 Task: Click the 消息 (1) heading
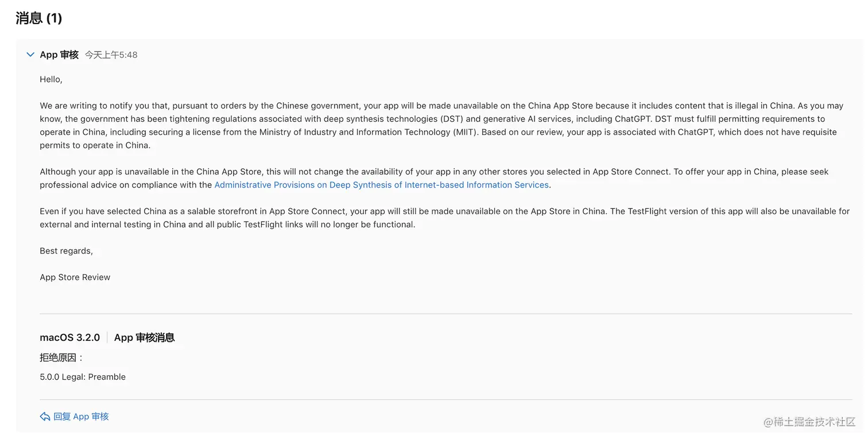(39, 18)
